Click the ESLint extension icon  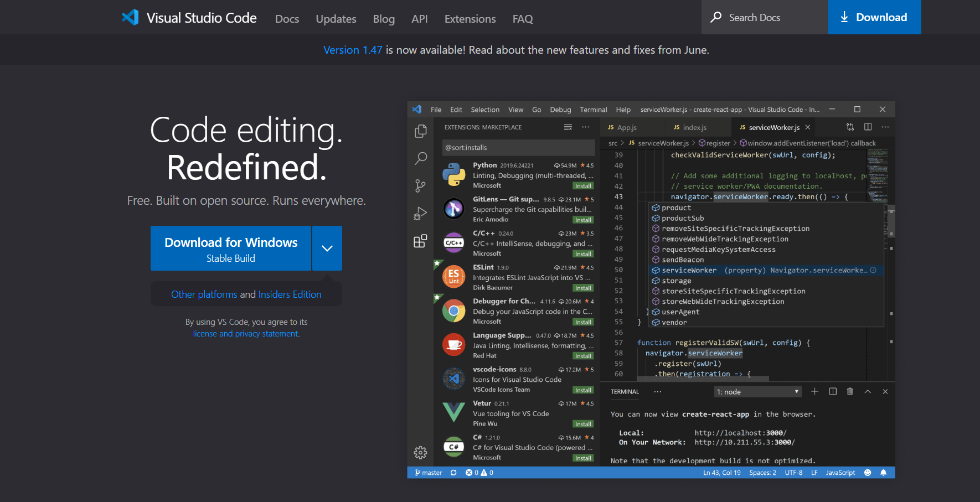point(454,276)
